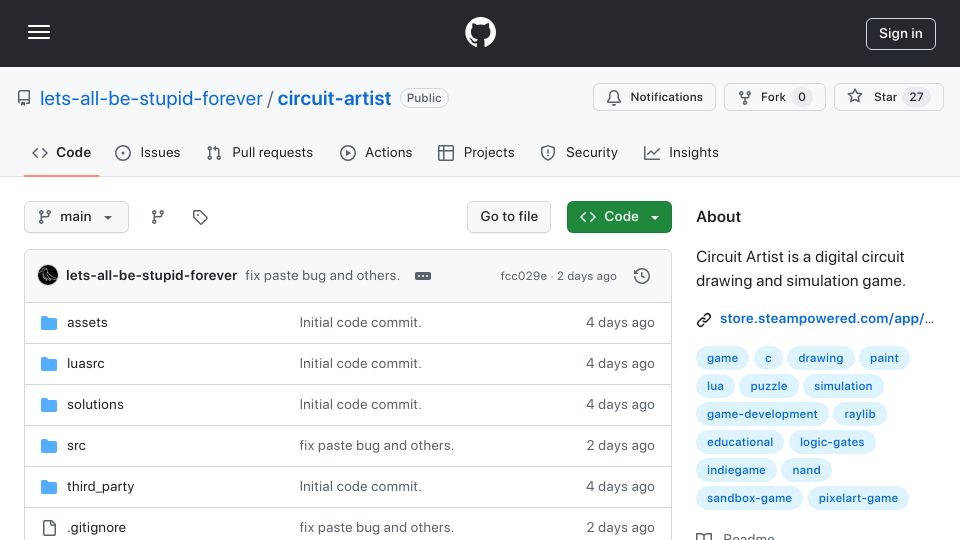This screenshot has width=960, height=540.
Task: Click the Notifications button
Action: coord(654,97)
